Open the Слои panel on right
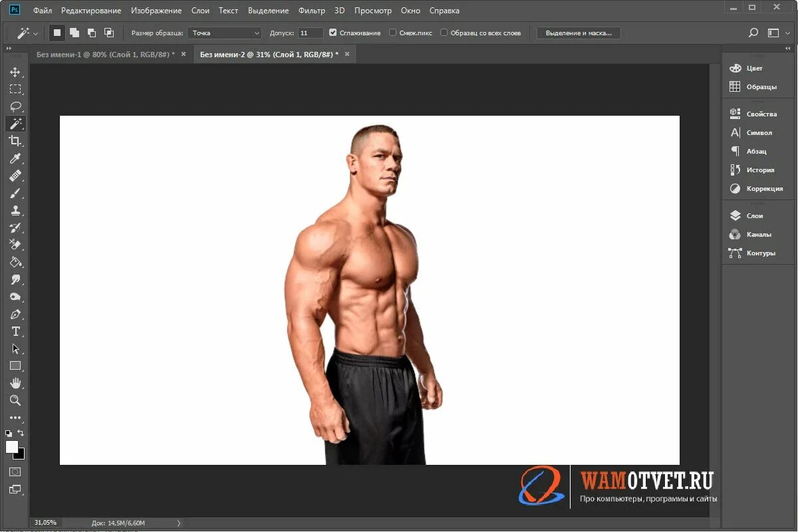798x532 pixels. pos(755,215)
